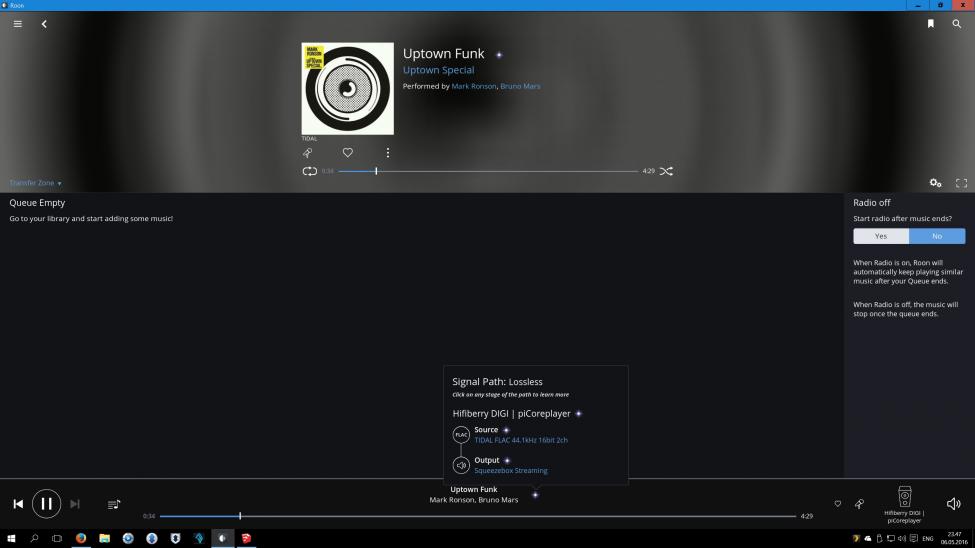Click the star next to Source

point(506,430)
